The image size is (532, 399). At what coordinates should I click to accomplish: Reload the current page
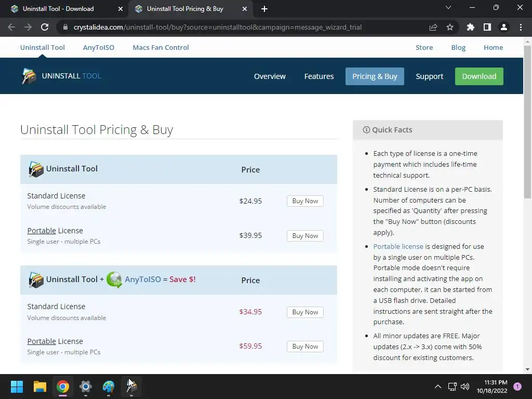pyautogui.click(x=45, y=27)
